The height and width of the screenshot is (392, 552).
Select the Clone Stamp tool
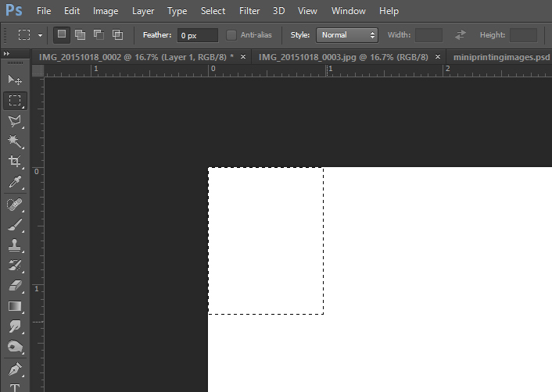15,245
